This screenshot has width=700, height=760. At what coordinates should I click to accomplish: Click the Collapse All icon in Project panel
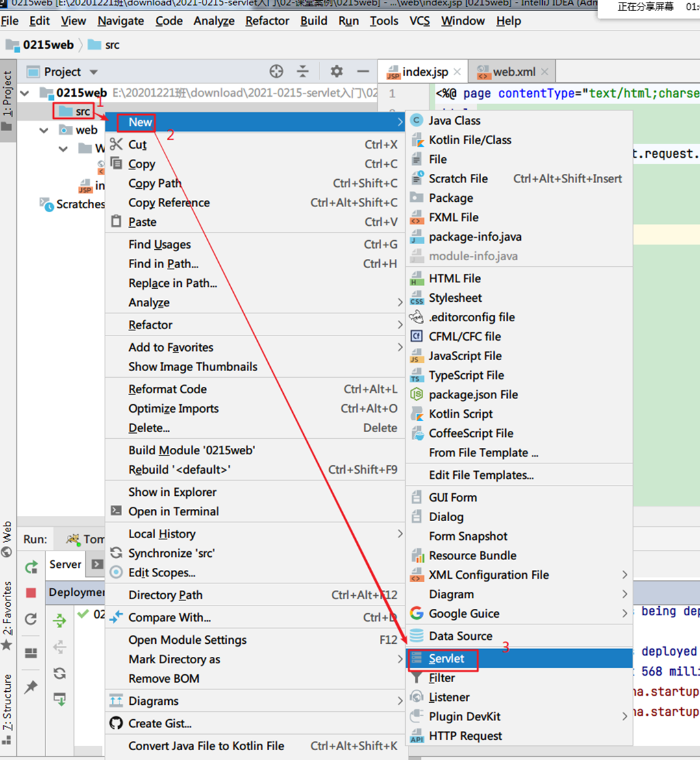[303, 72]
